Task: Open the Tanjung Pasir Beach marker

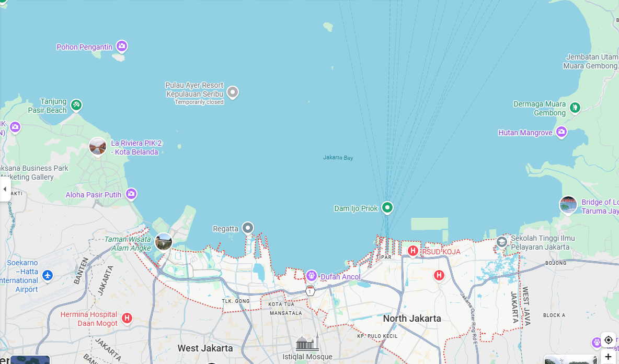Action: click(76, 105)
